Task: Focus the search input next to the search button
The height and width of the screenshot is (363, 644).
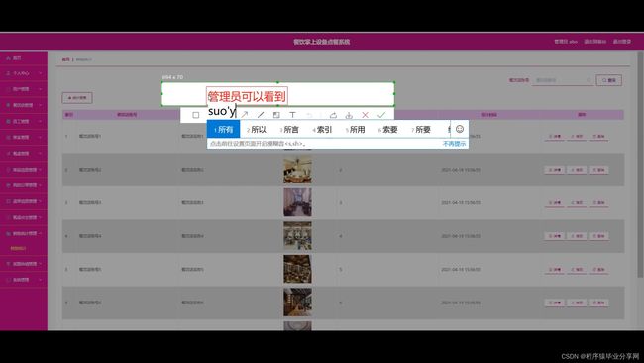Action: pos(563,80)
